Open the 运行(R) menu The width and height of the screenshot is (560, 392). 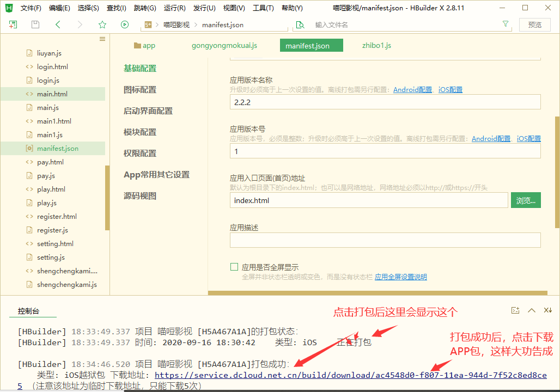[x=175, y=8]
